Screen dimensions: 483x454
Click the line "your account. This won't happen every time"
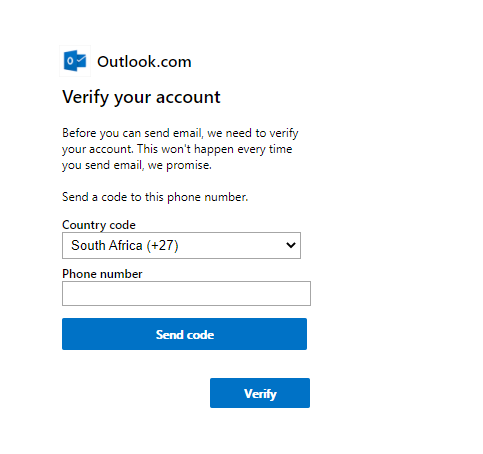(177, 149)
